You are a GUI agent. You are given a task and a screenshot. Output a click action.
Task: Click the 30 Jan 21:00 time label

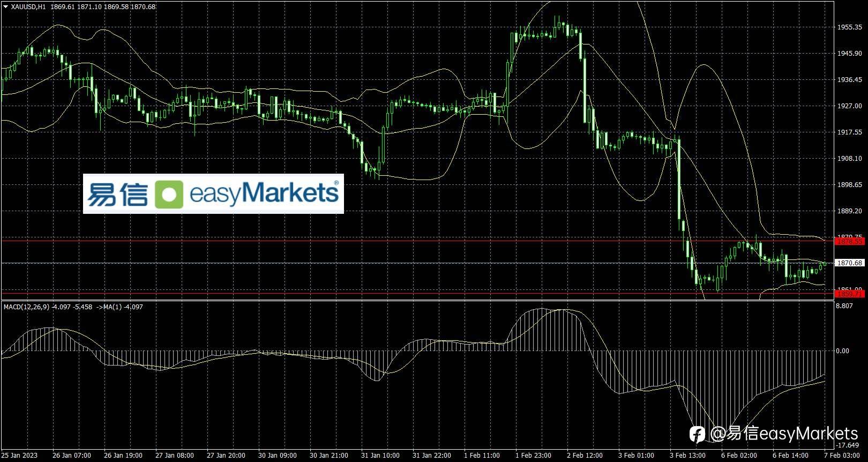point(329,456)
